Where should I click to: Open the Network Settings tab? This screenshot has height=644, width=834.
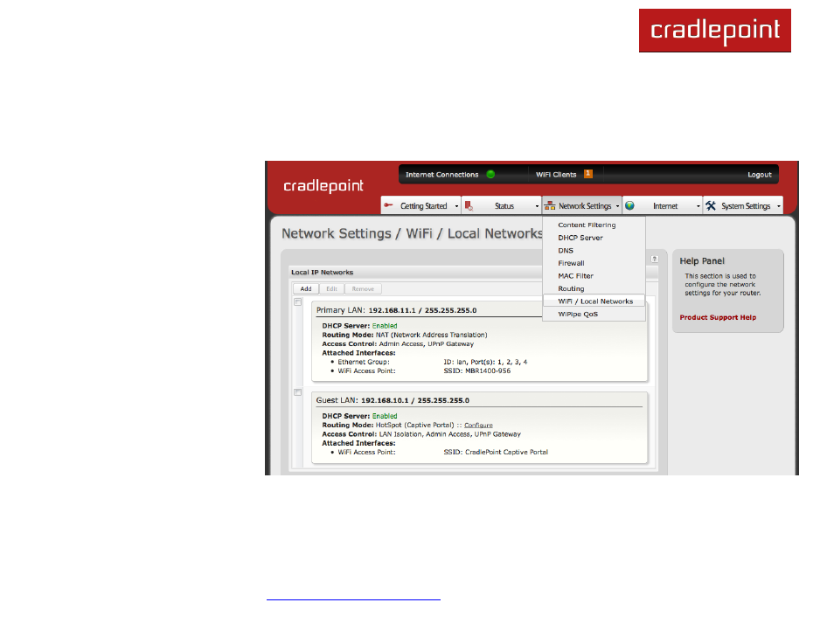pyautogui.click(x=582, y=206)
